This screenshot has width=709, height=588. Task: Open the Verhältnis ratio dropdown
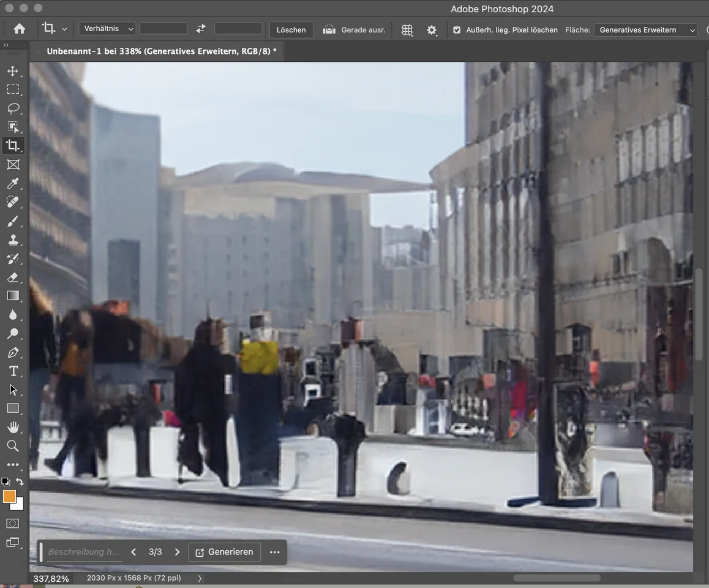pyautogui.click(x=107, y=29)
